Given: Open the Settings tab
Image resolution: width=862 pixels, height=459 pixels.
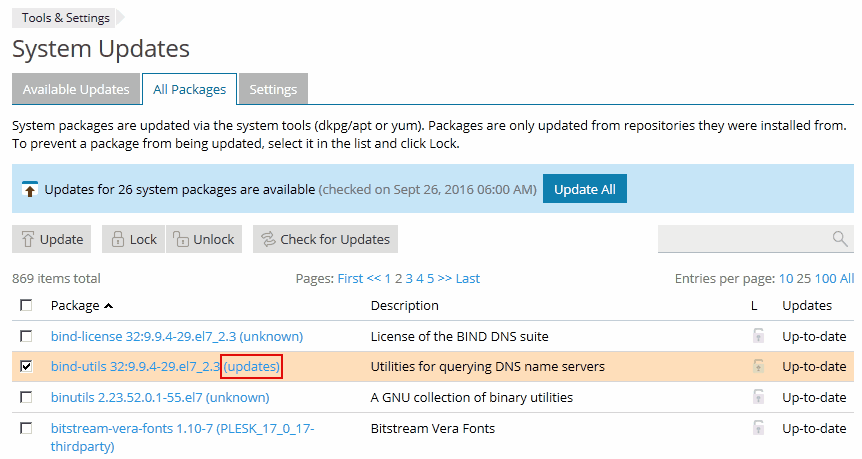Looking at the screenshot, I should (273, 89).
